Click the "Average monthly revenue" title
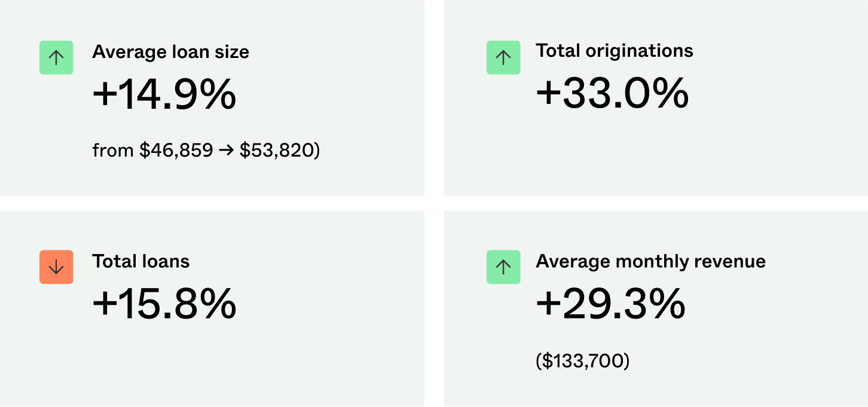Viewport: 868px width, 407px height. coord(650,261)
